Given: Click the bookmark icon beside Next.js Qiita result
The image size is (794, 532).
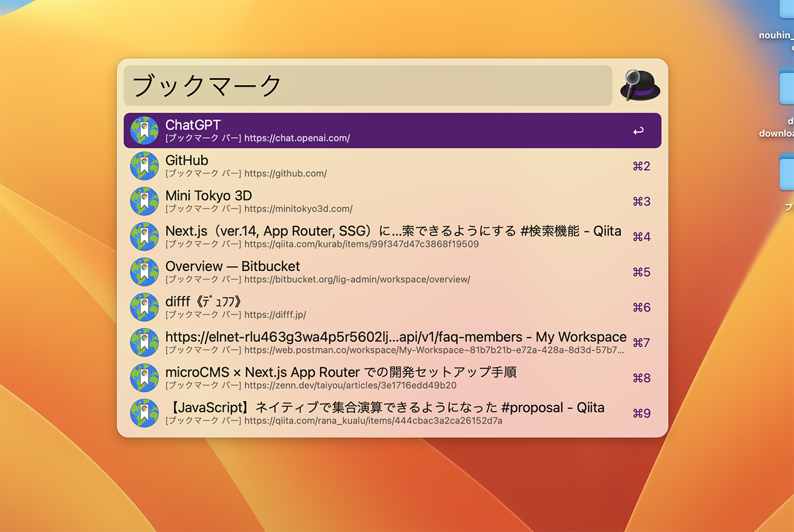Looking at the screenshot, I should pos(144,236).
